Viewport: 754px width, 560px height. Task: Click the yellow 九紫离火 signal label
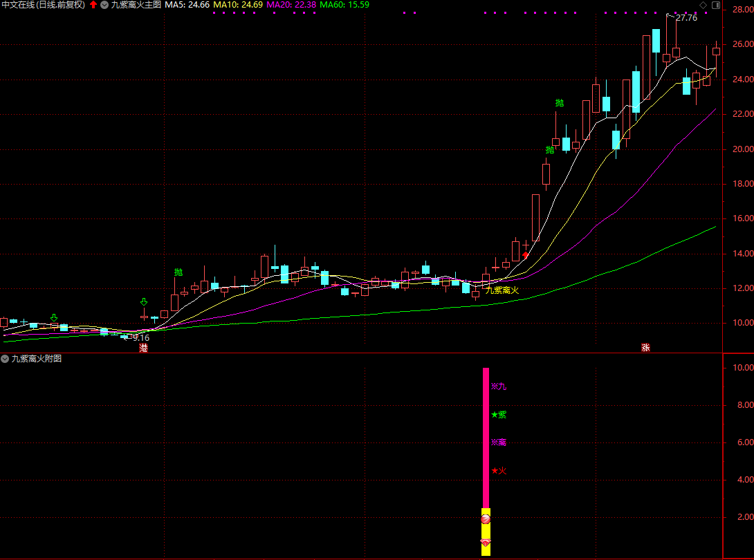point(502,290)
